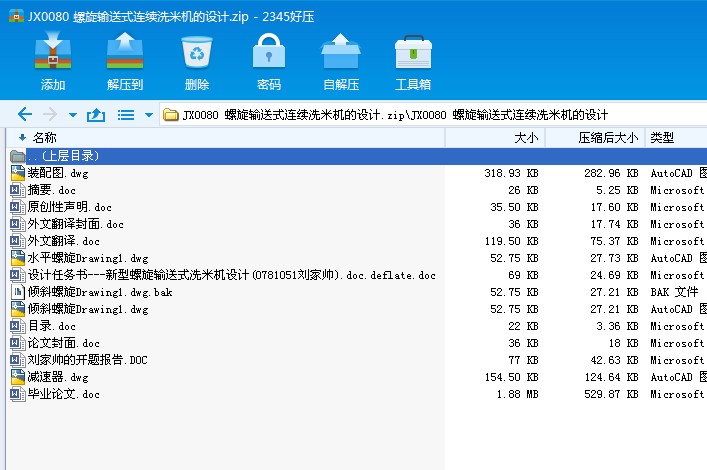Click the 自解压 (Self-extract) toolbar icon
Image resolution: width=707 pixels, height=470 pixels.
click(x=341, y=50)
